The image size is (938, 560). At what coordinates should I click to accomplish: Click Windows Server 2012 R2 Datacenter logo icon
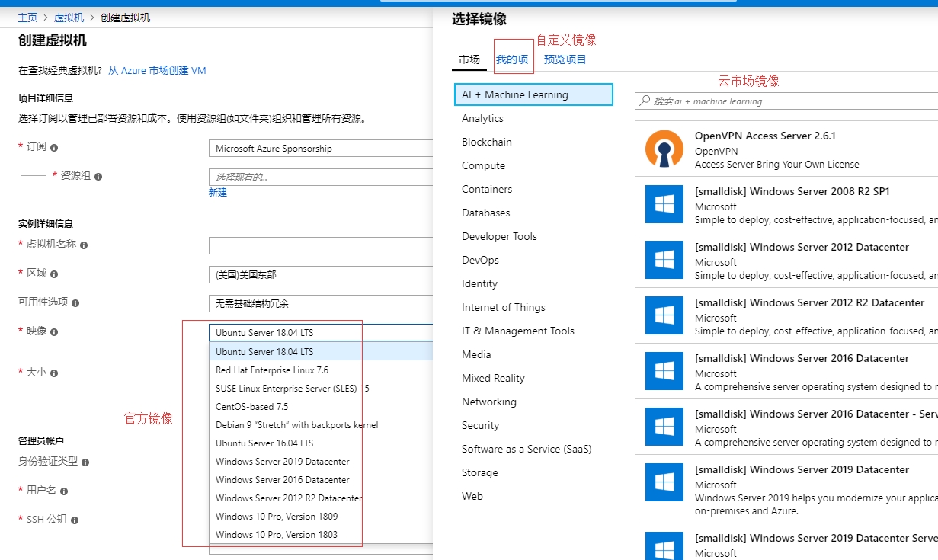[664, 315]
